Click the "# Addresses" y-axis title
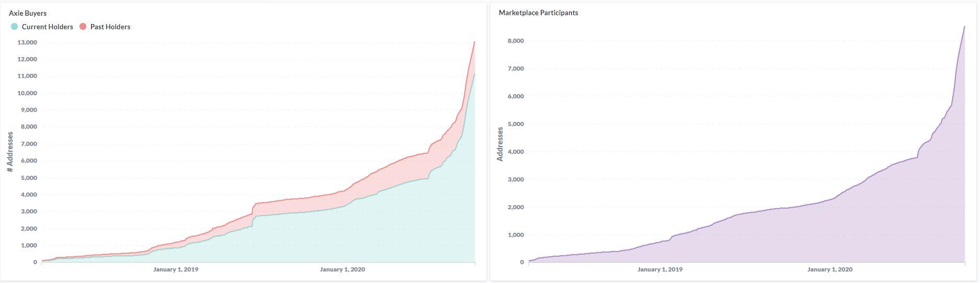 [x=10, y=152]
